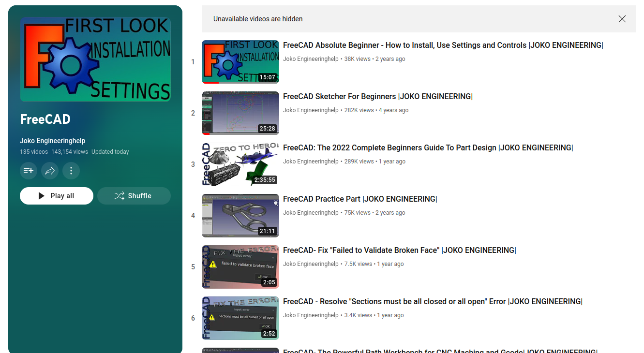
Task: Open title FreeCAD Sketcher For Beginners
Action: pos(378,96)
